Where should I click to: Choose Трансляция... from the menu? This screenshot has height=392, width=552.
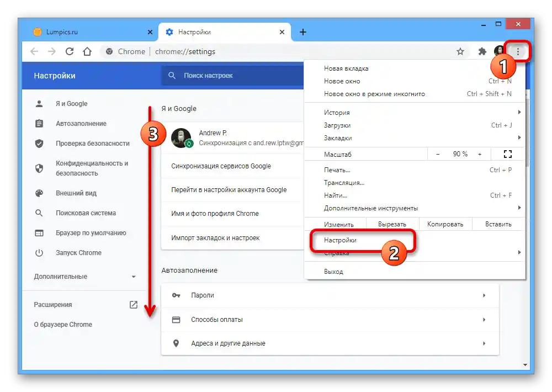click(415, 183)
